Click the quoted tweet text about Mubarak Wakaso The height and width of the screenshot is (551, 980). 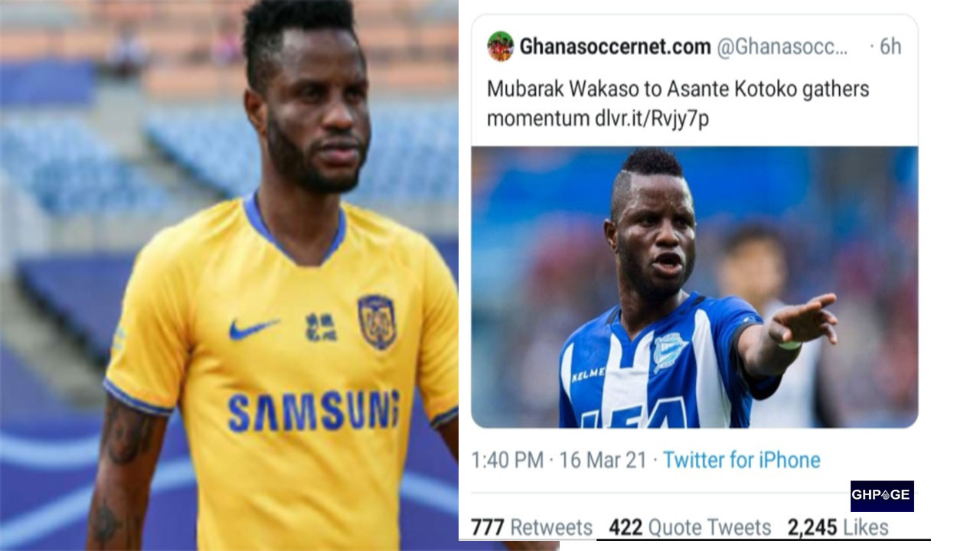[x=678, y=104]
